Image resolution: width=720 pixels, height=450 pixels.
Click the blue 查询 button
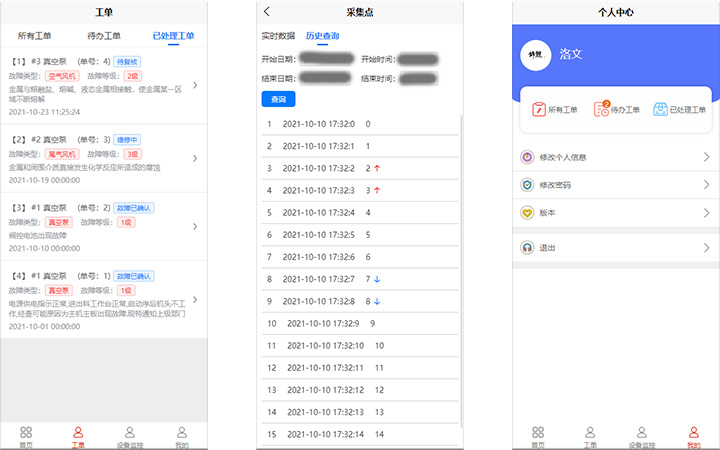coord(278,99)
